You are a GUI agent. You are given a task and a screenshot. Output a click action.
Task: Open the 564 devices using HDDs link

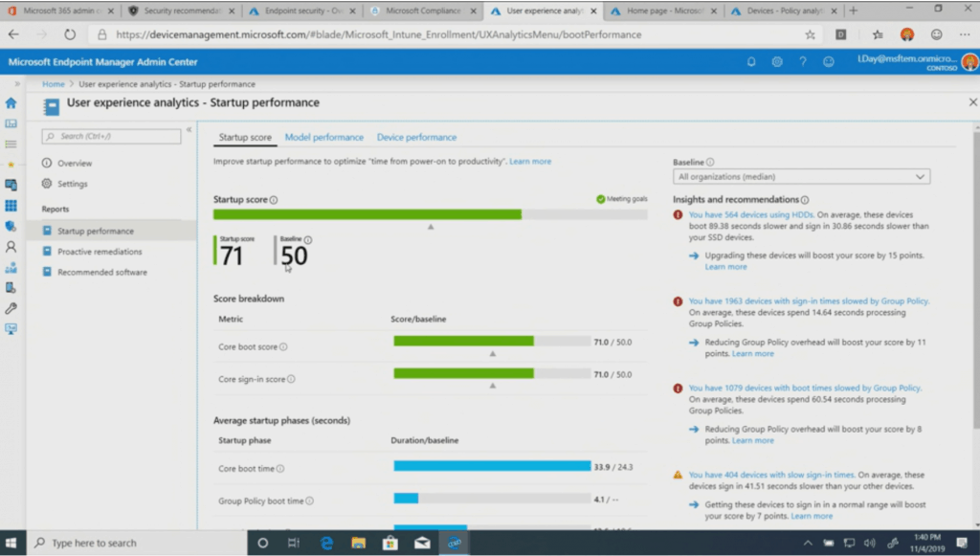coord(750,215)
